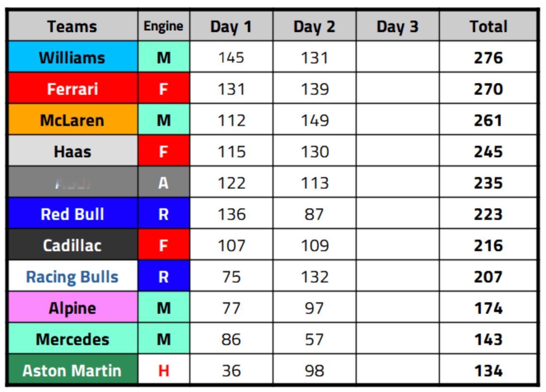Screen dimensions: 546x392
Task: Select the Day 3 column header
Action: [397, 27]
